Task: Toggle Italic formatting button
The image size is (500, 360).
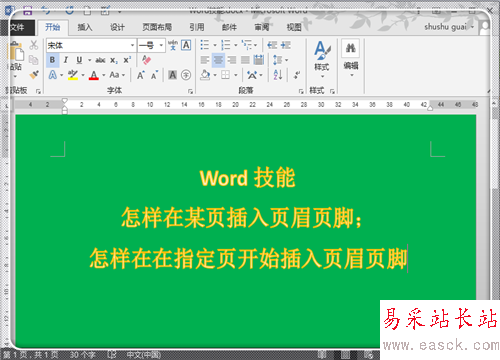Action: 66,60
